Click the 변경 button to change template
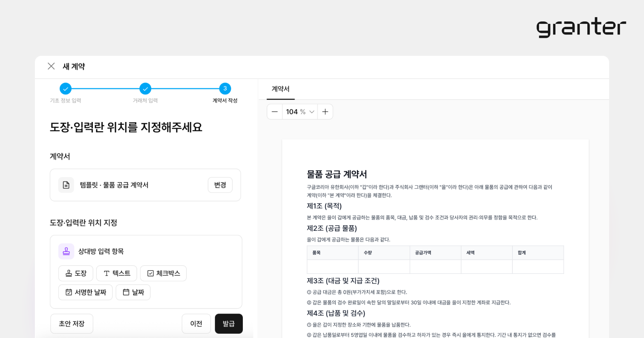 tap(220, 185)
